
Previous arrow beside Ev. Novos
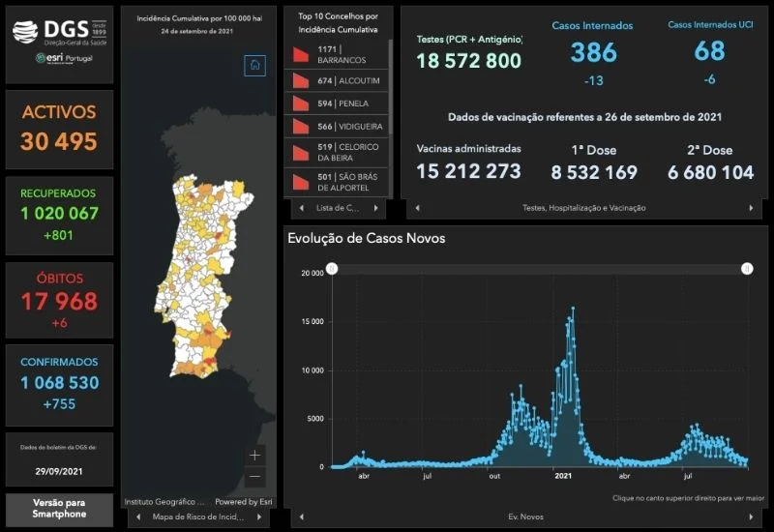coord(301,517)
